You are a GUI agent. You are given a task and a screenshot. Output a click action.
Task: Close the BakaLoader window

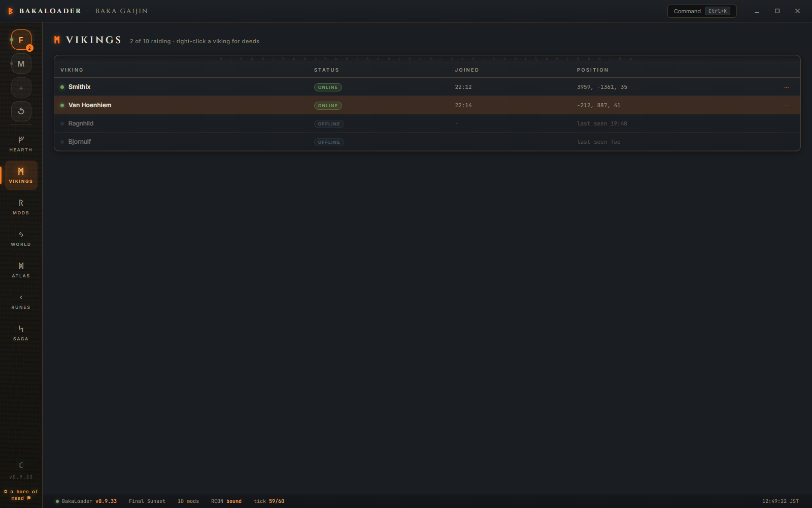pyautogui.click(x=797, y=11)
